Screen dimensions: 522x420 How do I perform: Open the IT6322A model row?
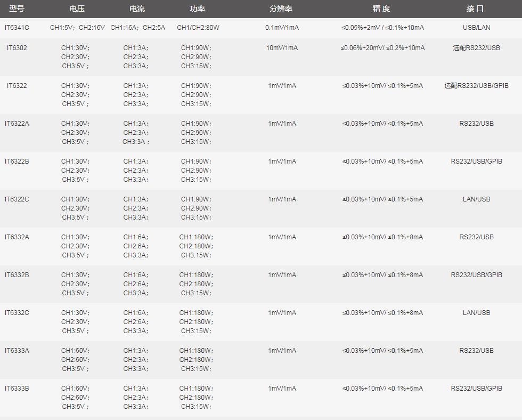click(17, 124)
